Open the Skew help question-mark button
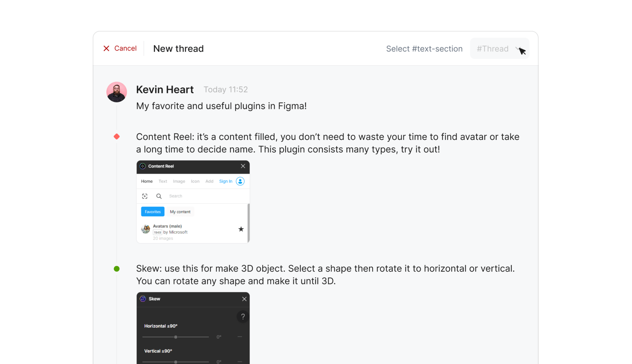This screenshot has width=632, height=364. (x=243, y=317)
